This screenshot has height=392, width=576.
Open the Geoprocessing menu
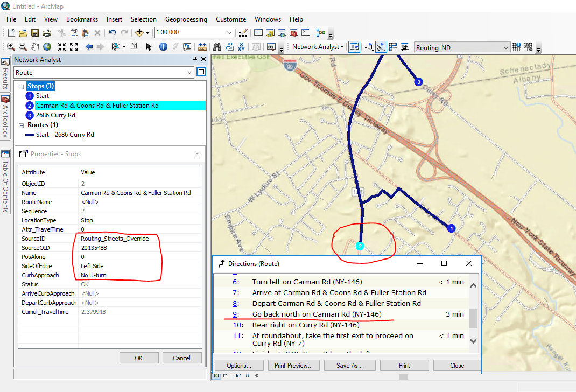tap(186, 19)
